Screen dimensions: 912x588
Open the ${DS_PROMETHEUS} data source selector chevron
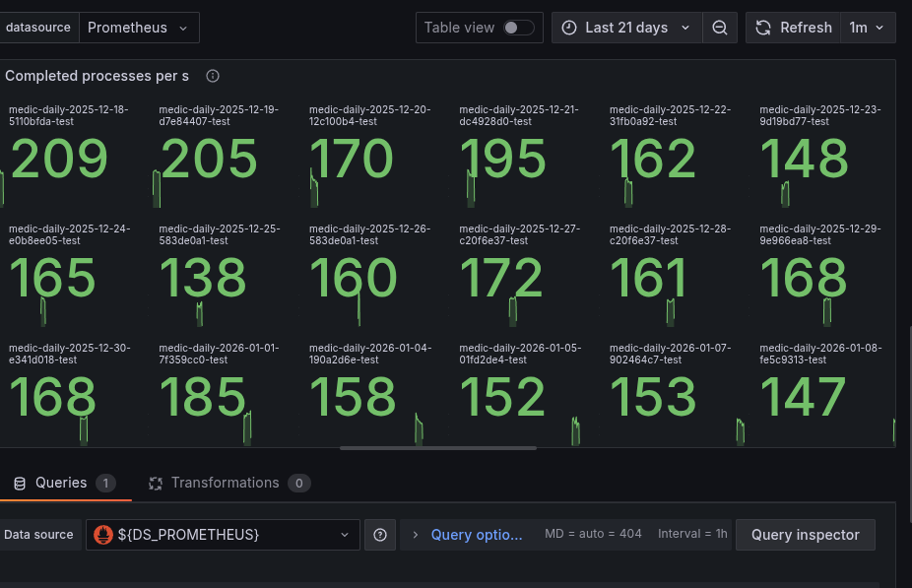pyautogui.click(x=345, y=535)
